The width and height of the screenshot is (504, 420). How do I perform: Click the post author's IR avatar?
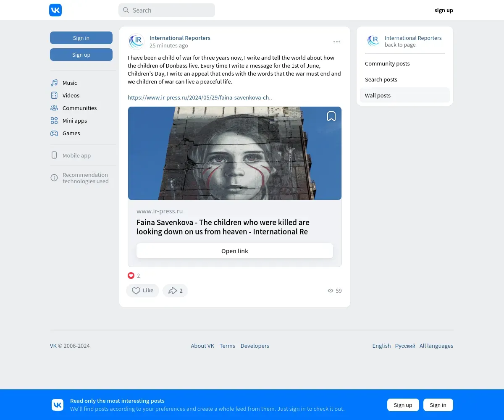click(136, 42)
